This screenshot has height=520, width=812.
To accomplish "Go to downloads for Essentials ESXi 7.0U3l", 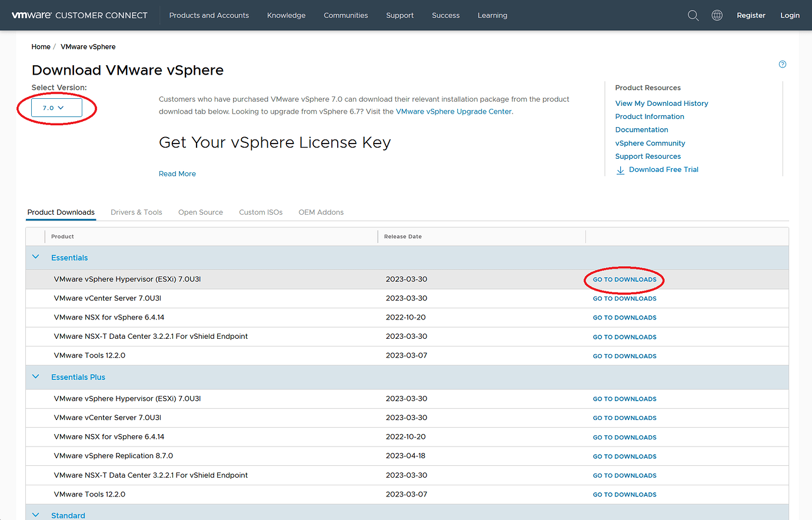I will (x=624, y=279).
